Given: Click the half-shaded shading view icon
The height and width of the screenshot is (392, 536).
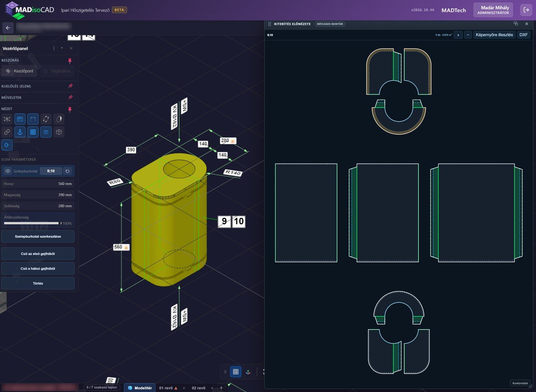Looking at the screenshot, I should pos(59,119).
